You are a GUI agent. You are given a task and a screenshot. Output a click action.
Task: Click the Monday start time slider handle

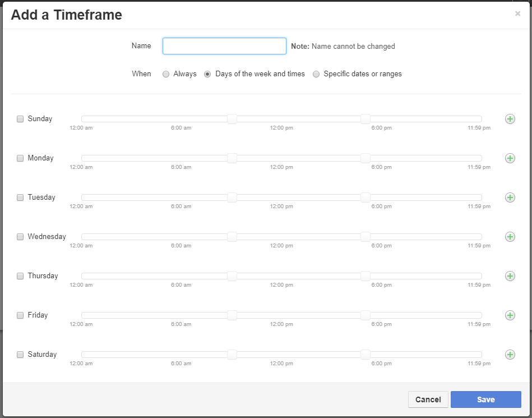pyautogui.click(x=232, y=158)
